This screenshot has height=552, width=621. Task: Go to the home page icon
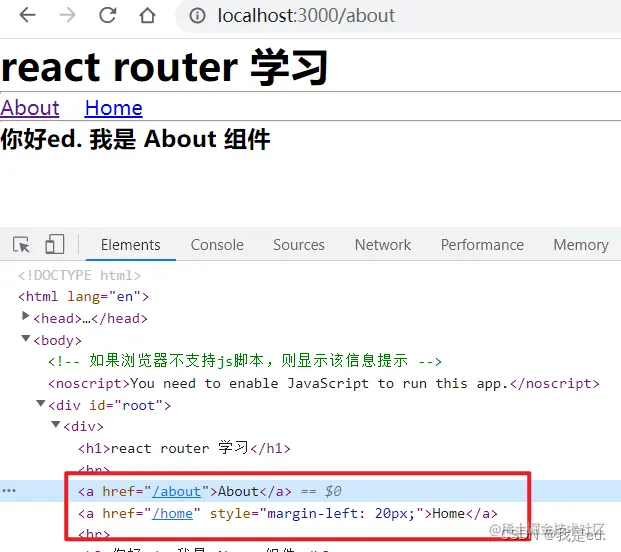click(x=147, y=15)
